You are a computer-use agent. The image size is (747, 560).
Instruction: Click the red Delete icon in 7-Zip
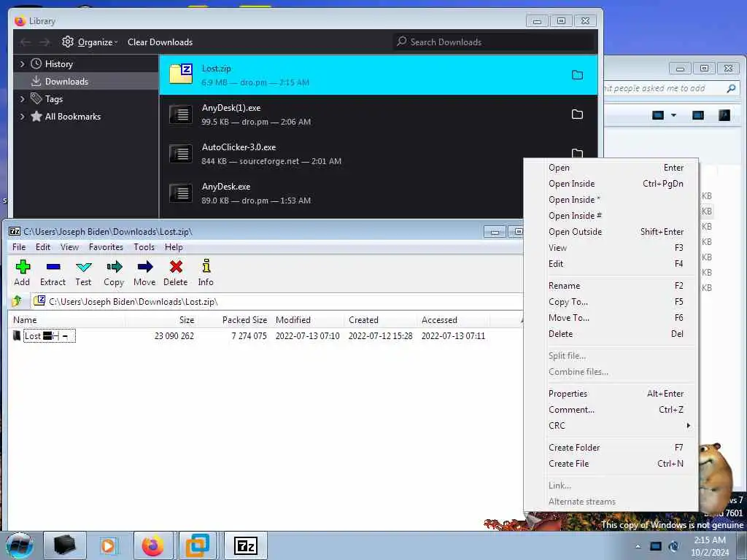175,273
